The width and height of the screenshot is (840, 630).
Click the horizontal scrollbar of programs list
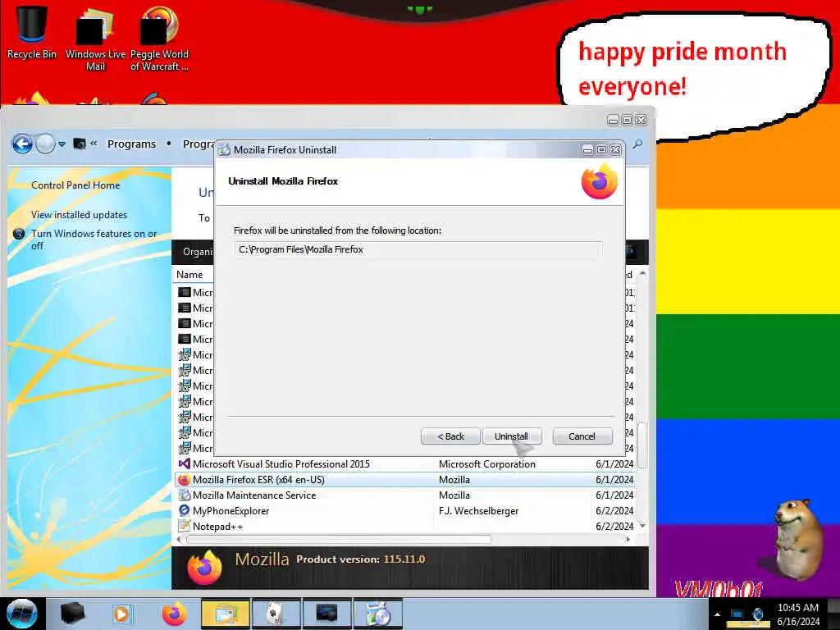pyautogui.click(x=339, y=540)
